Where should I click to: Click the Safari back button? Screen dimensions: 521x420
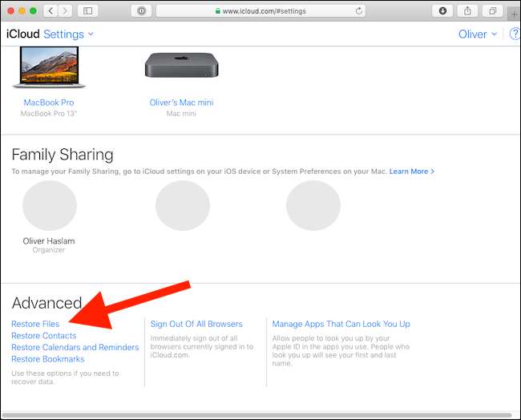pos(50,11)
